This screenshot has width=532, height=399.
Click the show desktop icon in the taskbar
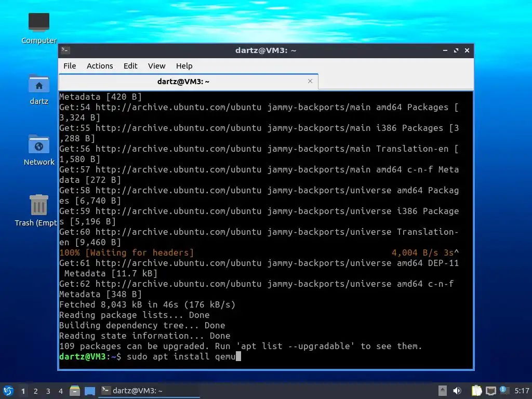(89, 391)
